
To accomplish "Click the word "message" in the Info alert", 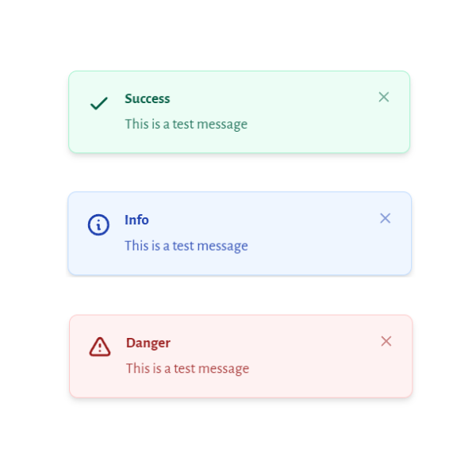I will tap(222, 246).
